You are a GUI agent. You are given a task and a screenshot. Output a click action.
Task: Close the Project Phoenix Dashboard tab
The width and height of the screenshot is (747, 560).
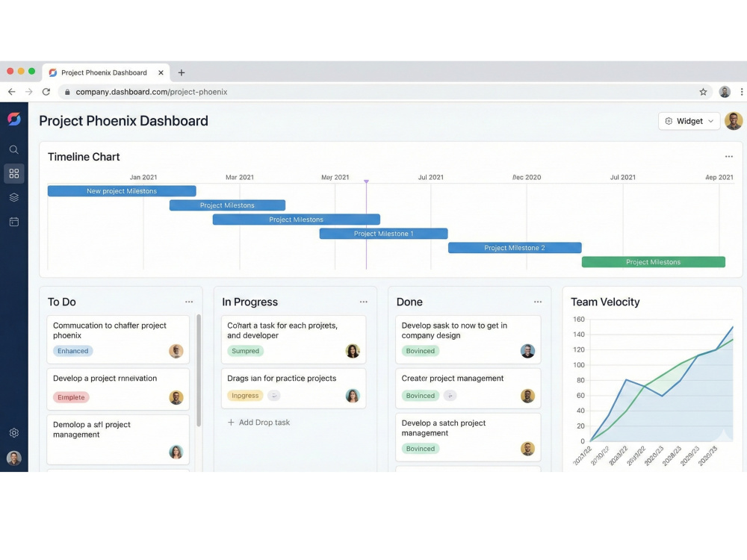tap(161, 73)
